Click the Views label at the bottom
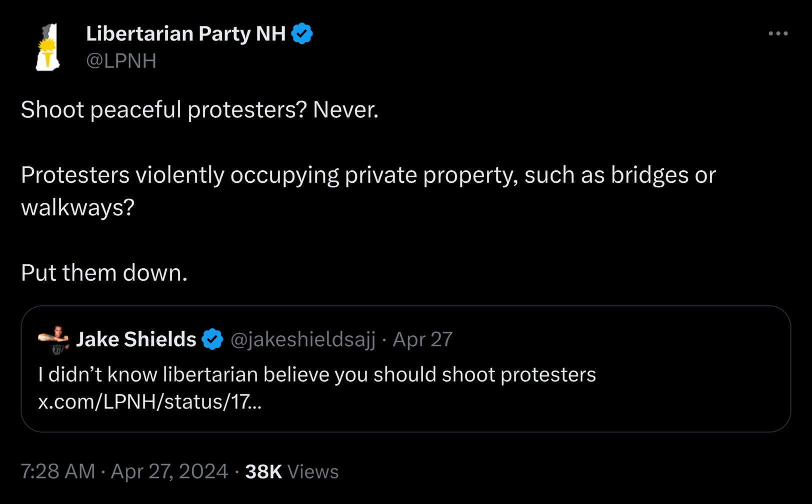812x504 pixels. [x=313, y=472]
